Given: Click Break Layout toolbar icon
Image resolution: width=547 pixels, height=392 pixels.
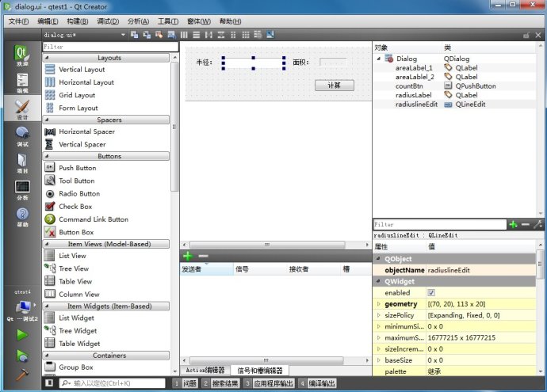Looking at the screenshot, I should coord(258,35).
